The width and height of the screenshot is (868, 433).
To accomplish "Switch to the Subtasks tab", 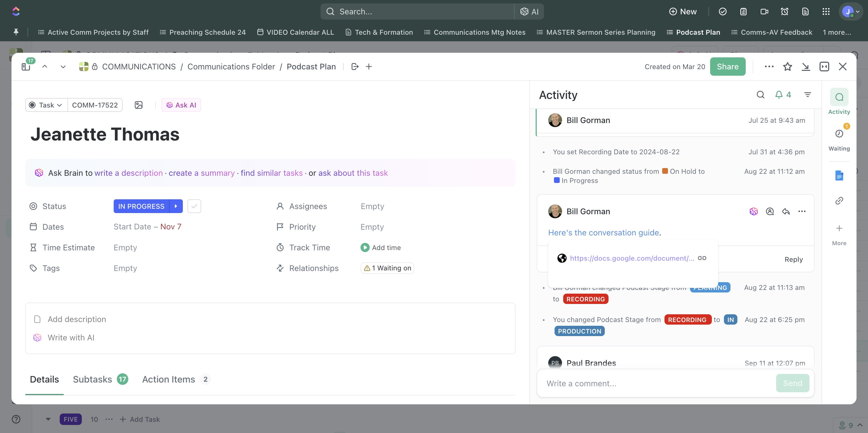I will [x=100, y=379].
